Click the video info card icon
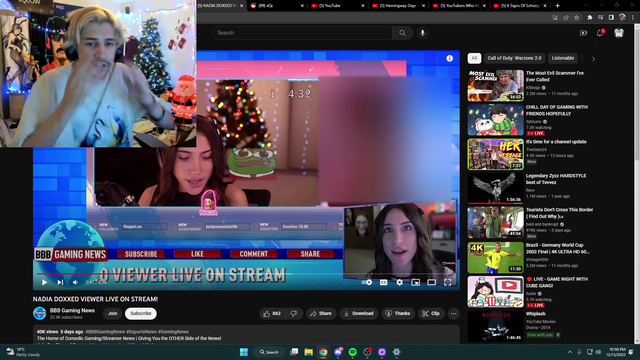The height and width of the screenshot is (360, 640). click(x=449, y=58)
